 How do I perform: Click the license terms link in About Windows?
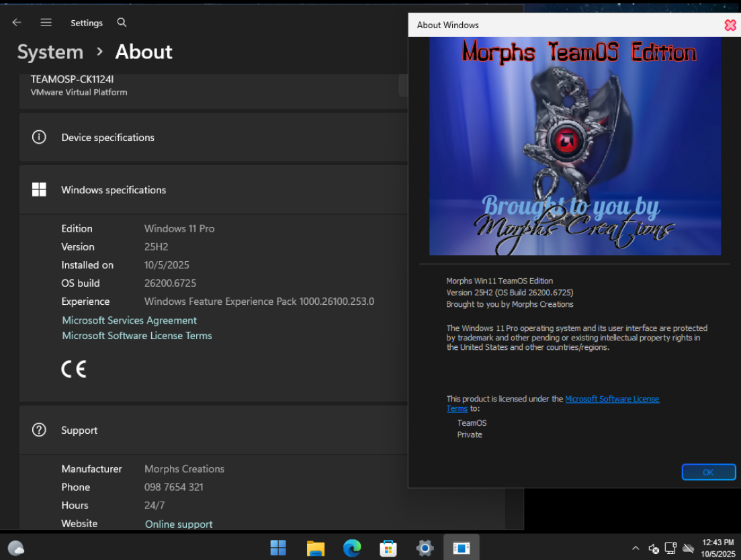(611, 399)
